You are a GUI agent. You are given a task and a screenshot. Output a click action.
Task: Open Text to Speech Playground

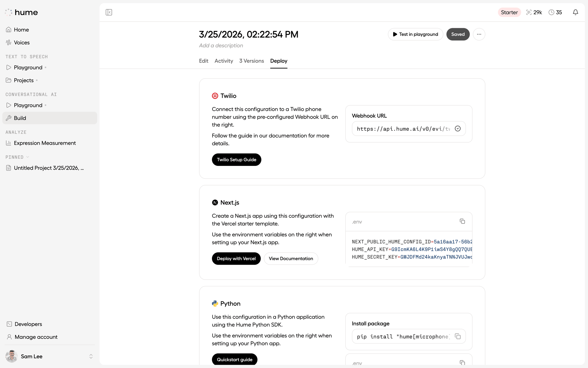tap(50, 67)
